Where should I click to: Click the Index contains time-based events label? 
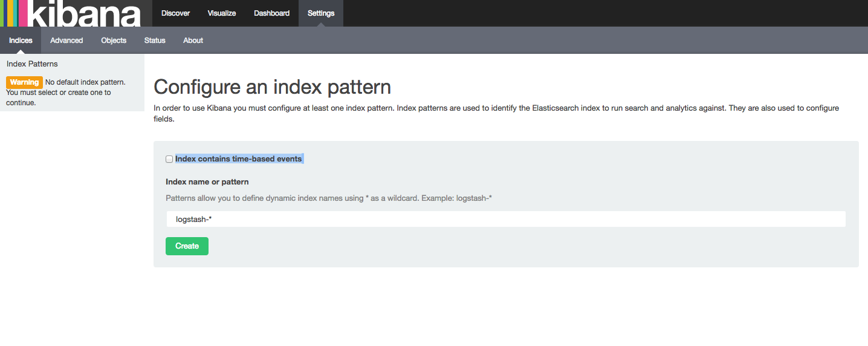(x=238, y=158)
